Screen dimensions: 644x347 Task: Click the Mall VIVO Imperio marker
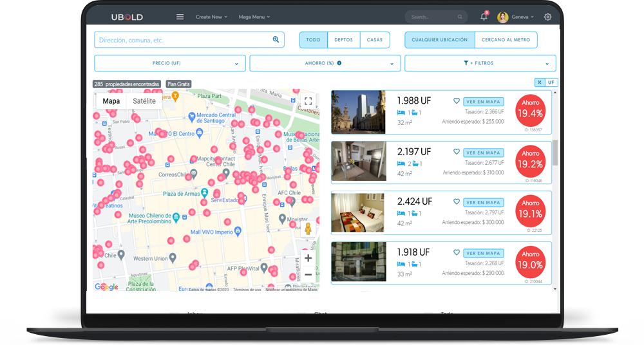coord(238,231)
